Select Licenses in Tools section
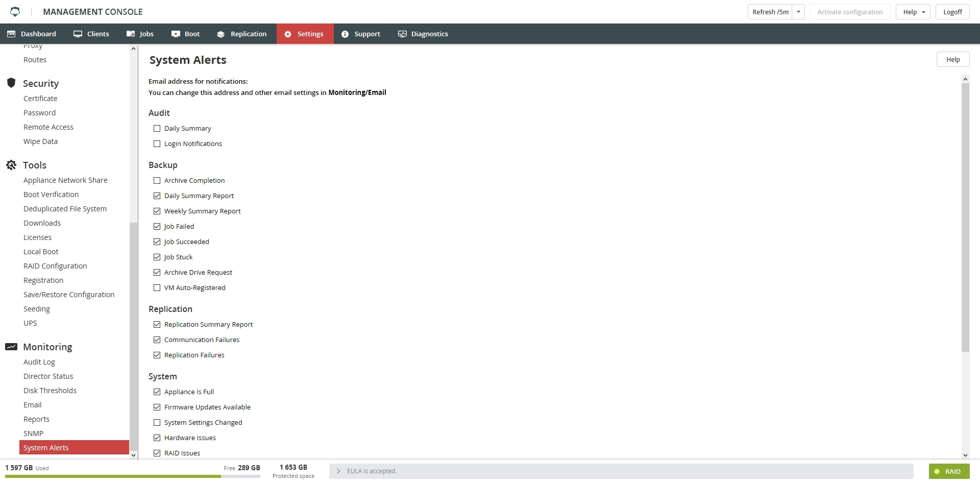This screenshot has width=980, height=483. click(x=37, y=237)
